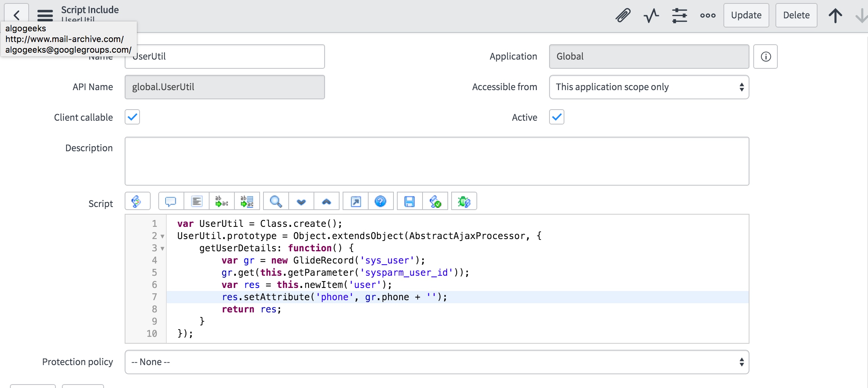Click inside the Description text area
Screen dimensions: 868x388
click(x=437, y=161)
